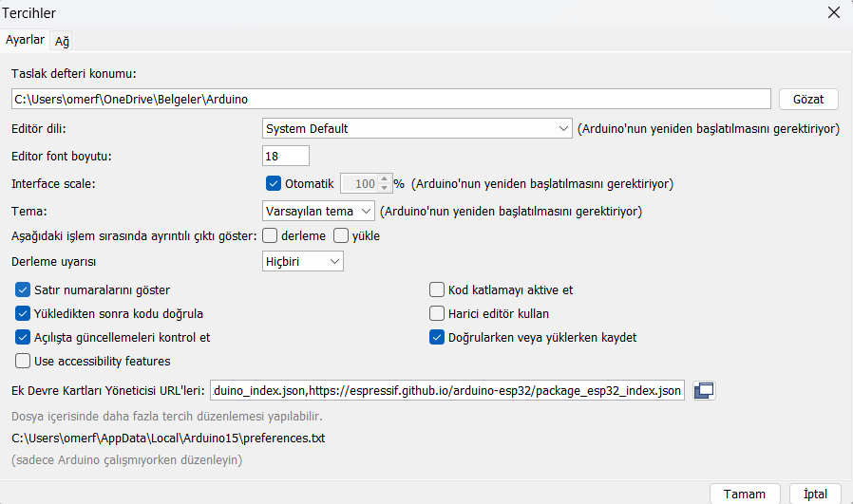Screen dimensions: 853x504
Task: Check Harici editör kullan option
Action: tap(438, 313)
